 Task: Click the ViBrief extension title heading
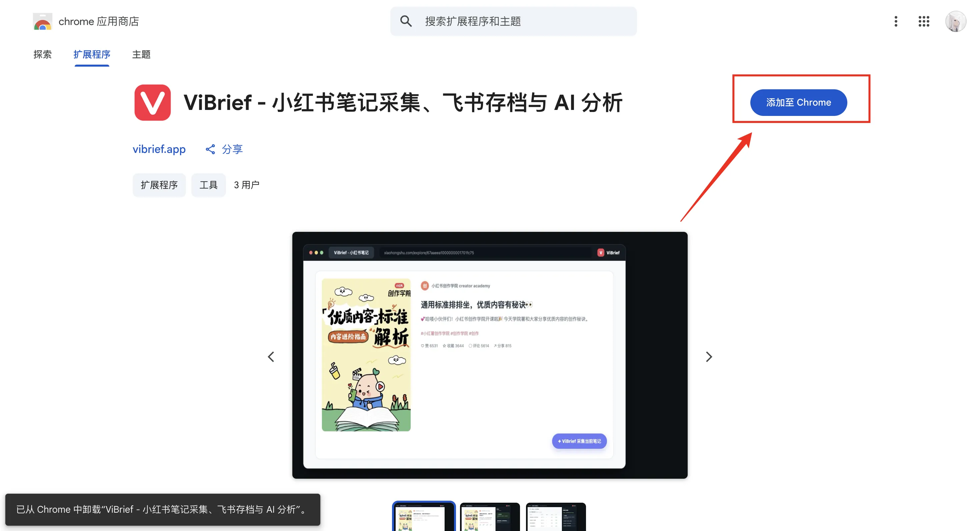403,103
